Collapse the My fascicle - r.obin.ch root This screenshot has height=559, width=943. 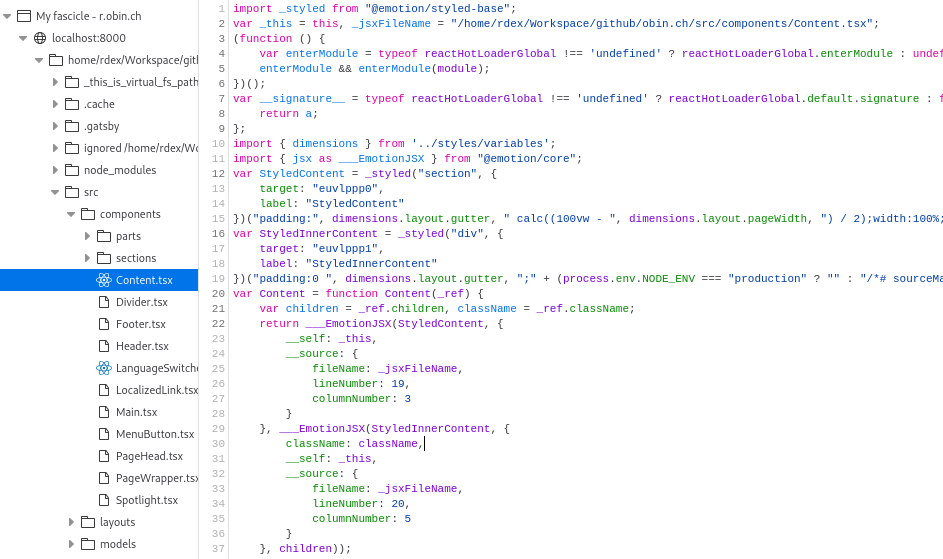tap(7, 16)
